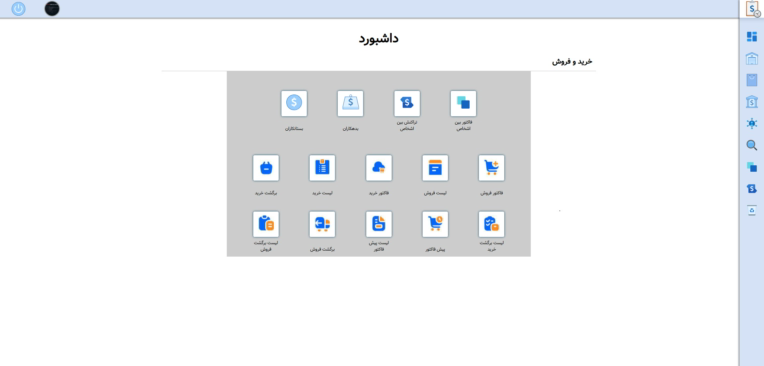Open the لیست خرید purchase list tile
The image size is (764, 366).
click(x=322, y=168)
